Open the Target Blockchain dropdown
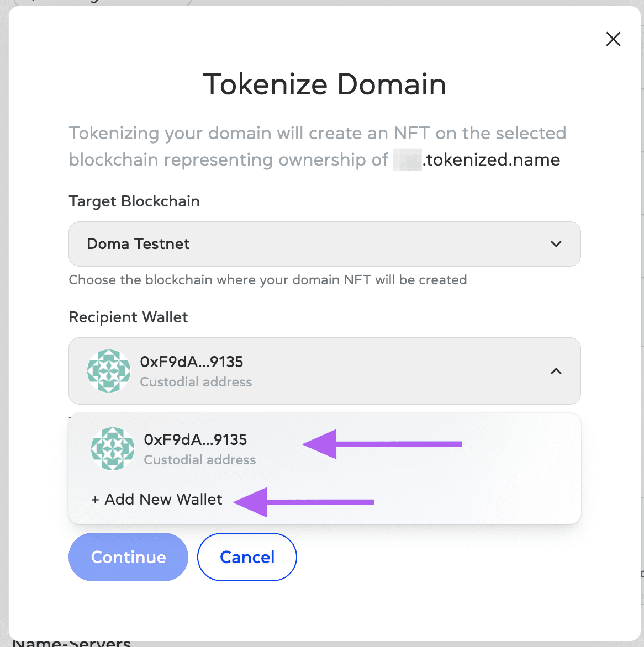Viewport: 644px width, 647px height. point(324,244)
